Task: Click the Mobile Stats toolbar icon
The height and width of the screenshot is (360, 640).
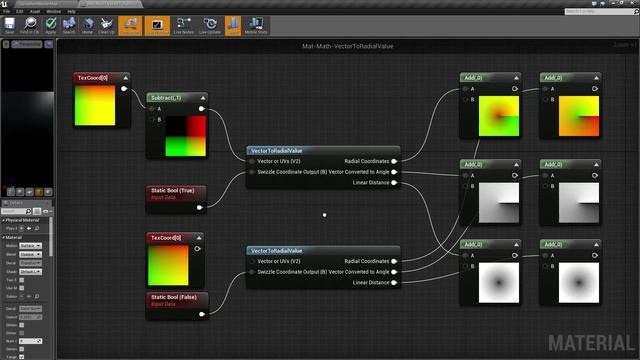Action: tap(256, 25)
